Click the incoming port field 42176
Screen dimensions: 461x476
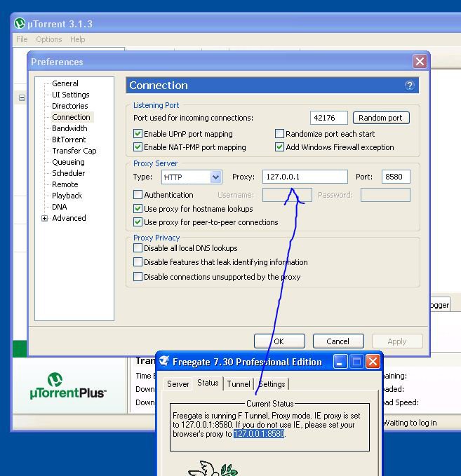(329, 118)
